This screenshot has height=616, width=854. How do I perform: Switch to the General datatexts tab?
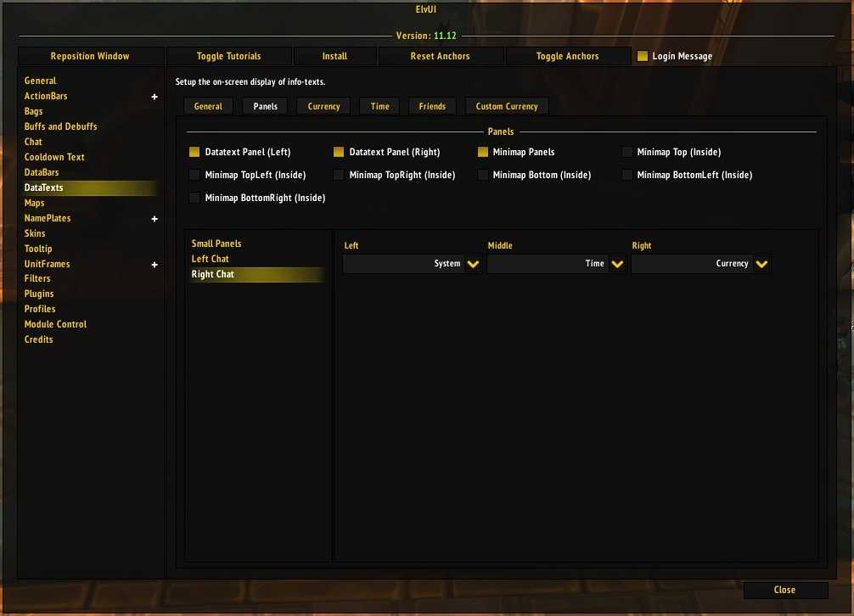coord(208,106)
